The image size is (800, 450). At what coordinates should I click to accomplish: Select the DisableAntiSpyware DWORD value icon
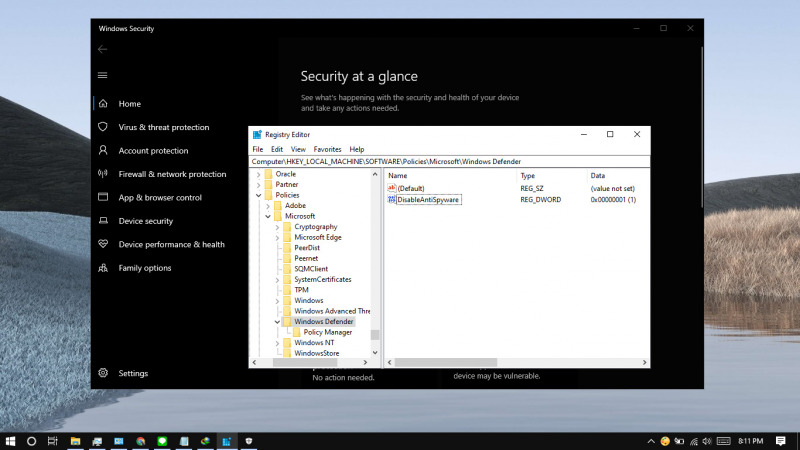point(391,199)
